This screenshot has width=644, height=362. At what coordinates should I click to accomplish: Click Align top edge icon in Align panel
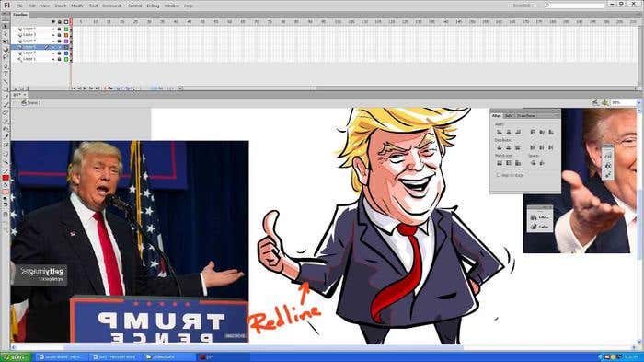click(533, 132)
